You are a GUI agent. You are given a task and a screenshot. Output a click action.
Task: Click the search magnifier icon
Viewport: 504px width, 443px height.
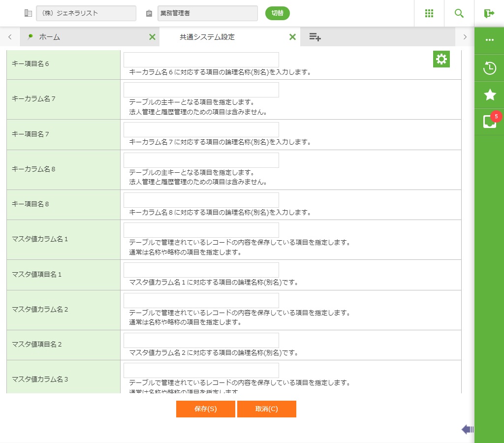coord(459,13)
